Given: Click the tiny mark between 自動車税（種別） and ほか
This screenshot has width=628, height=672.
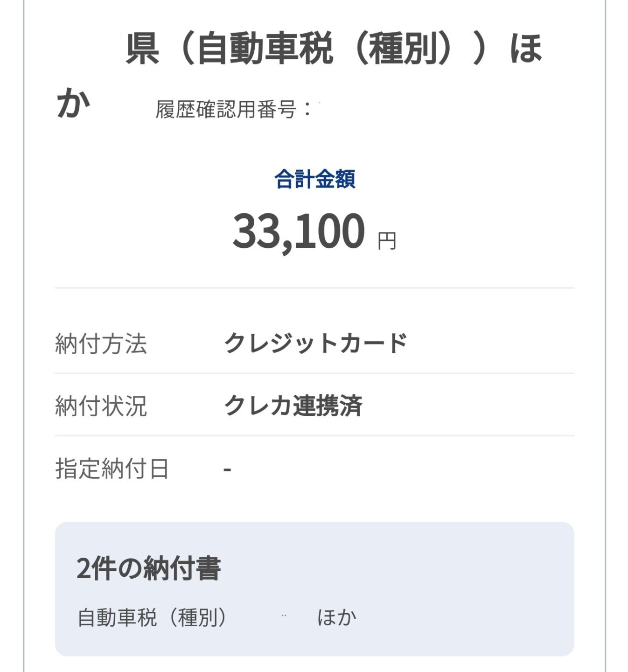Looking at the screenshot, I should (284, 616).
